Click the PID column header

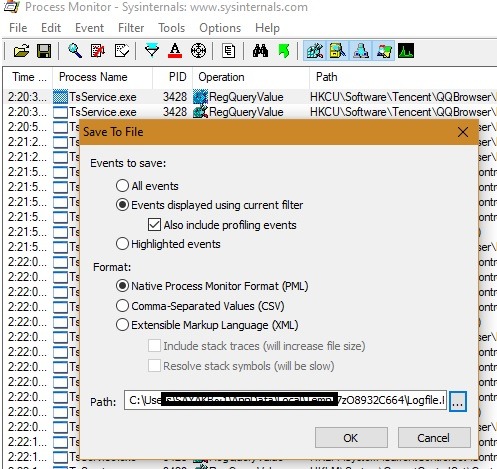173,77
